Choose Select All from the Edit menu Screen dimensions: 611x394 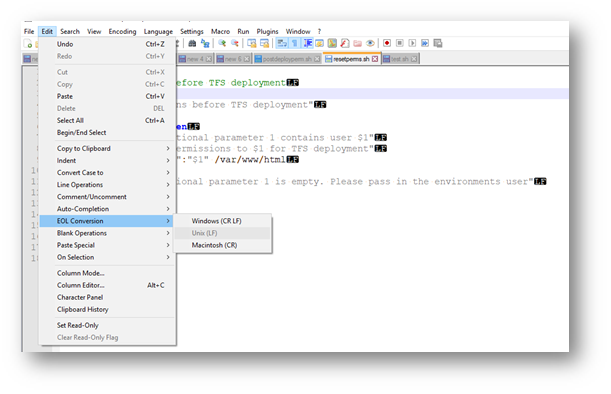click(x=107, y=120)
